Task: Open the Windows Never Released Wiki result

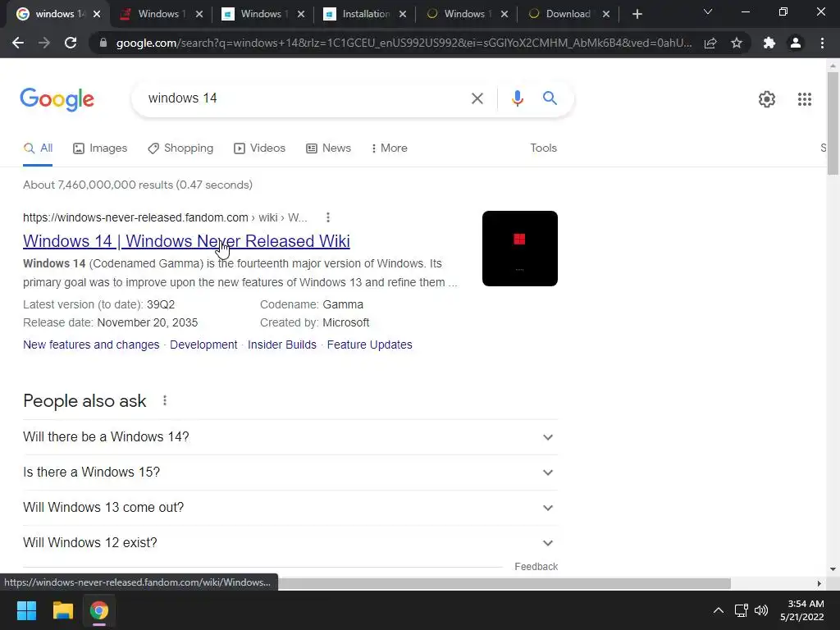Action: tap(186, 241)
